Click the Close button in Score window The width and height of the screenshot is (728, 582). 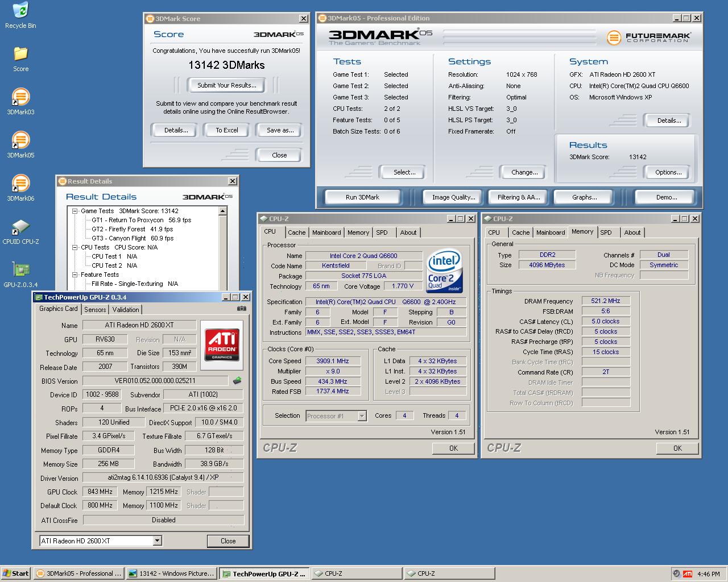(279, 155)
